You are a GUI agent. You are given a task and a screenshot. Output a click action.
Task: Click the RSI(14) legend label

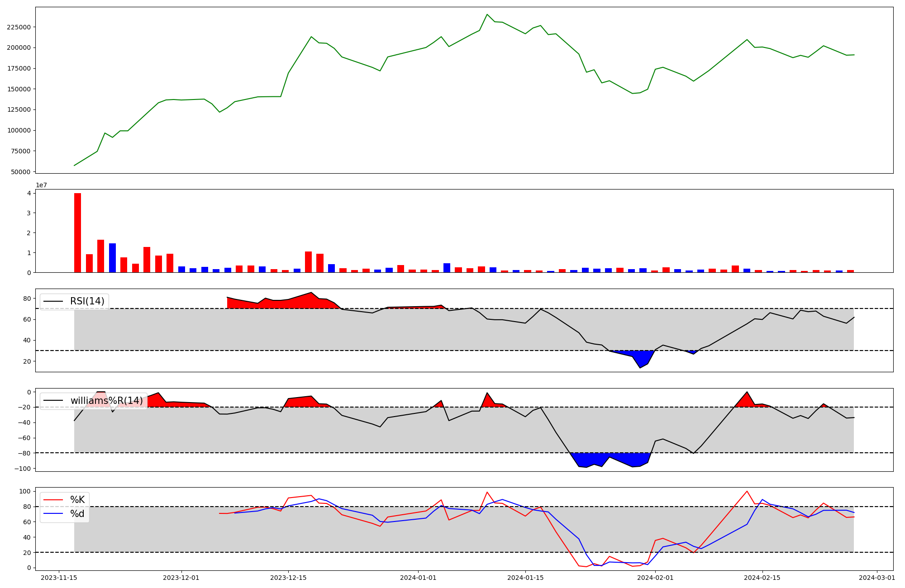(87, 301)
